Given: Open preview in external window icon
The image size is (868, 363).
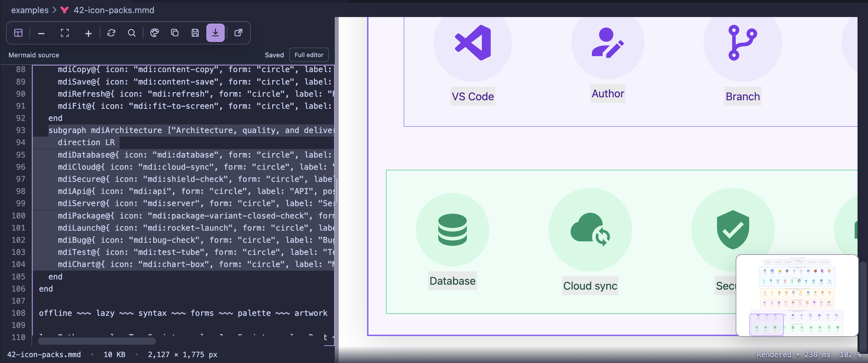Looking at the screenshot, I should 238,33.
